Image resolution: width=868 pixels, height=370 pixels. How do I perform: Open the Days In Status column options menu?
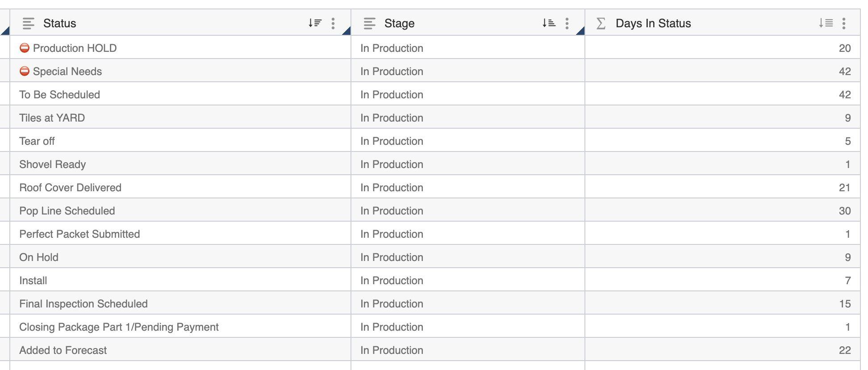click(844, 23)
